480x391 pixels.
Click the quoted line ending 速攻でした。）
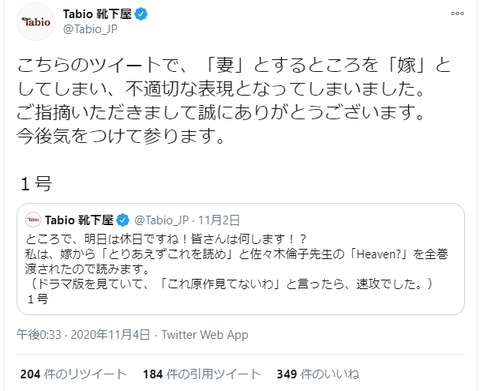(x=230, y=284)
